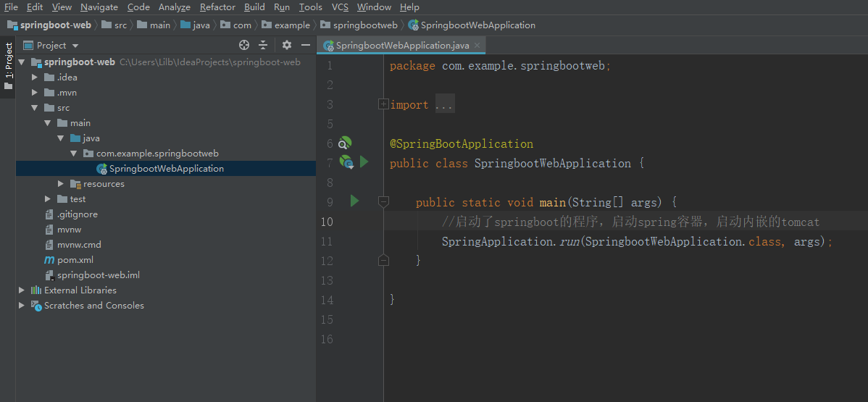
Task: Click the Spring gutter icon on line 7
Action: click(x=346, y=163)
